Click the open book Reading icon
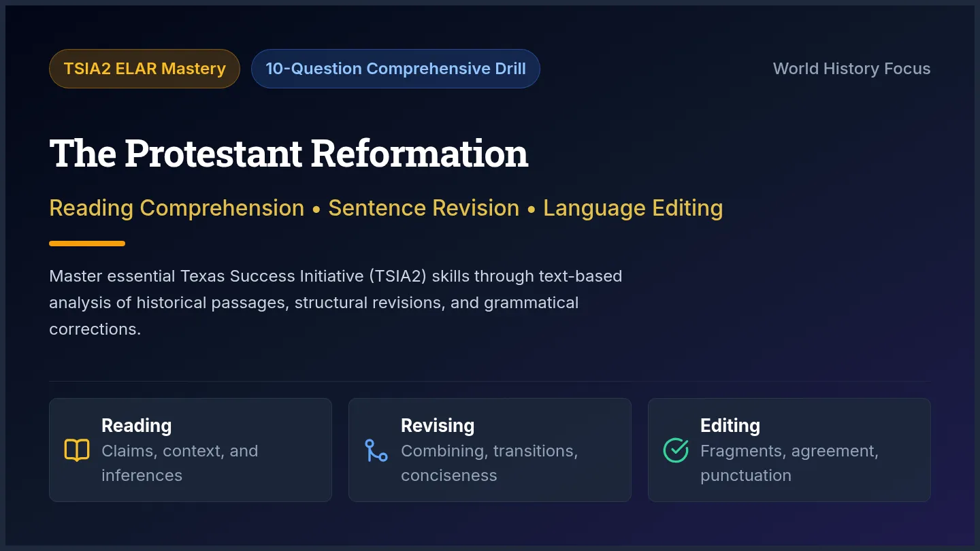The width and height of the screenshot is (980, 551). click(x=77, y=450)
